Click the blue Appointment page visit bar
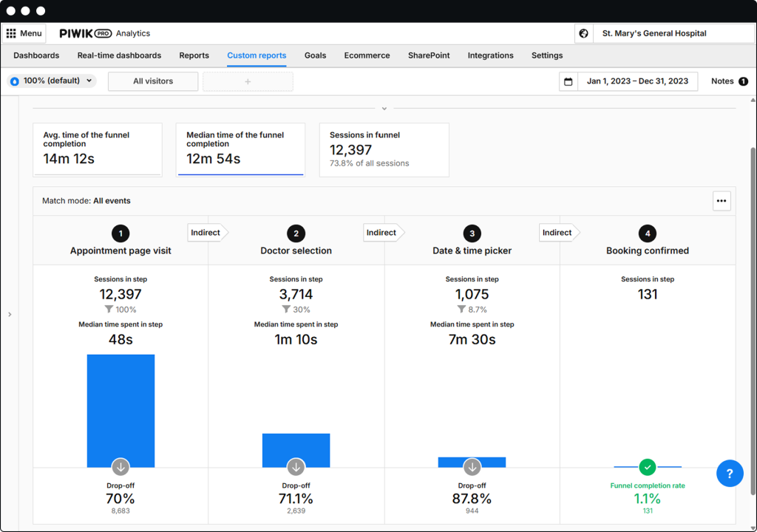This screenshot has height=532, width=757. pyautogui.click(x=120, y=406)
